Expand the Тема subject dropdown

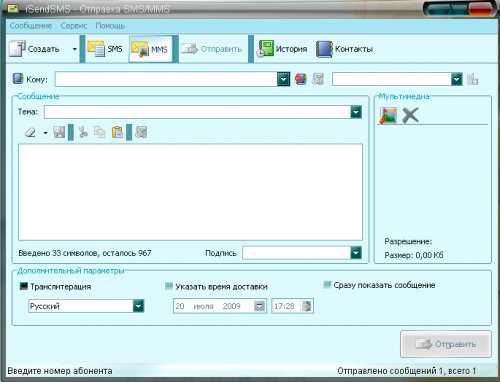pyautogui.click(x=356, y=112)
